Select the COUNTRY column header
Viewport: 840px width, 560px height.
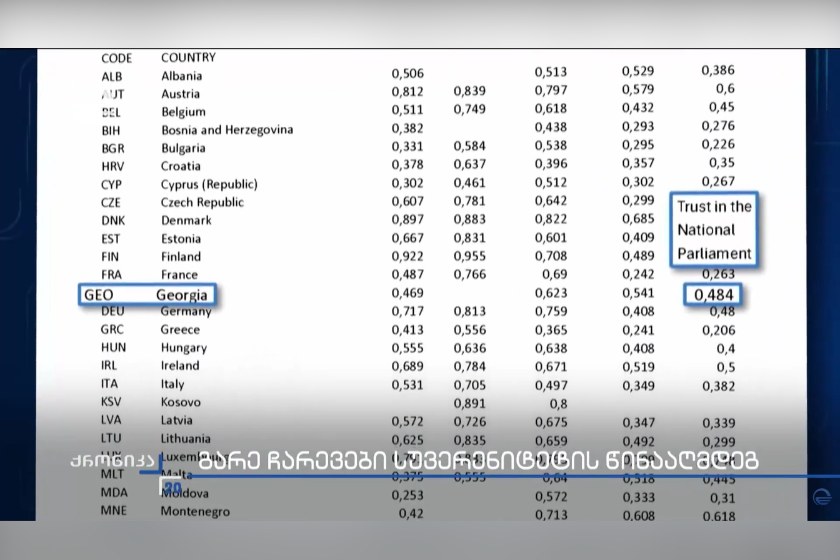188,57
